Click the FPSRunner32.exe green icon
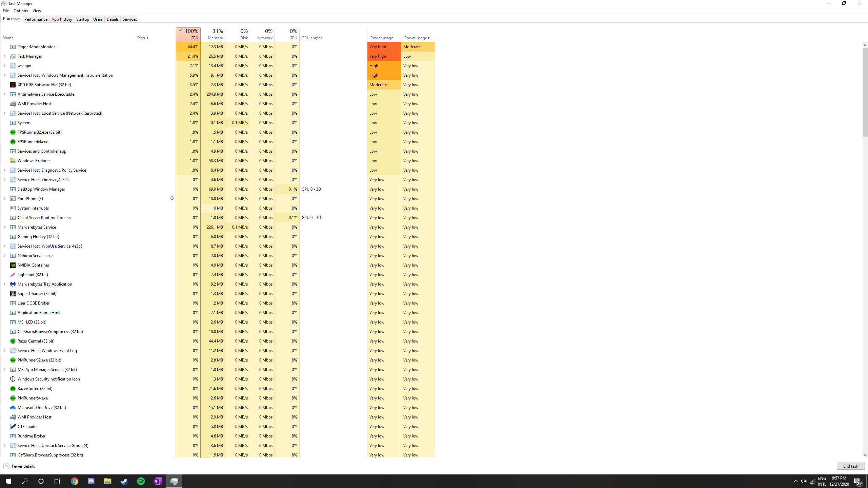 click(x=13, y=132)
